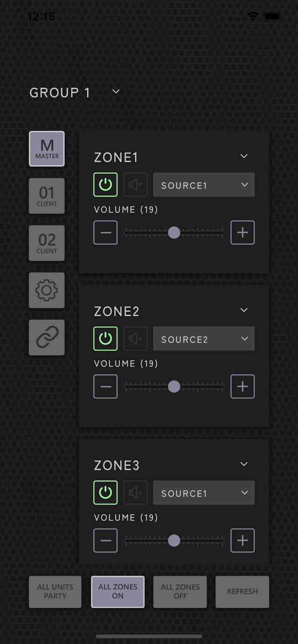Open the SOURCE2 dropdown in ZONE2
Screen dimensions: 298x644
pos(204,338)
